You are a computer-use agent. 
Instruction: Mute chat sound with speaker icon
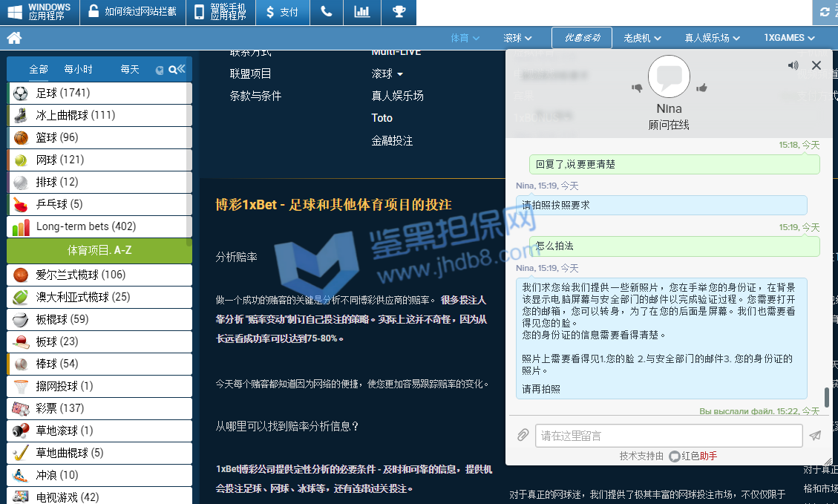(793, 65)
